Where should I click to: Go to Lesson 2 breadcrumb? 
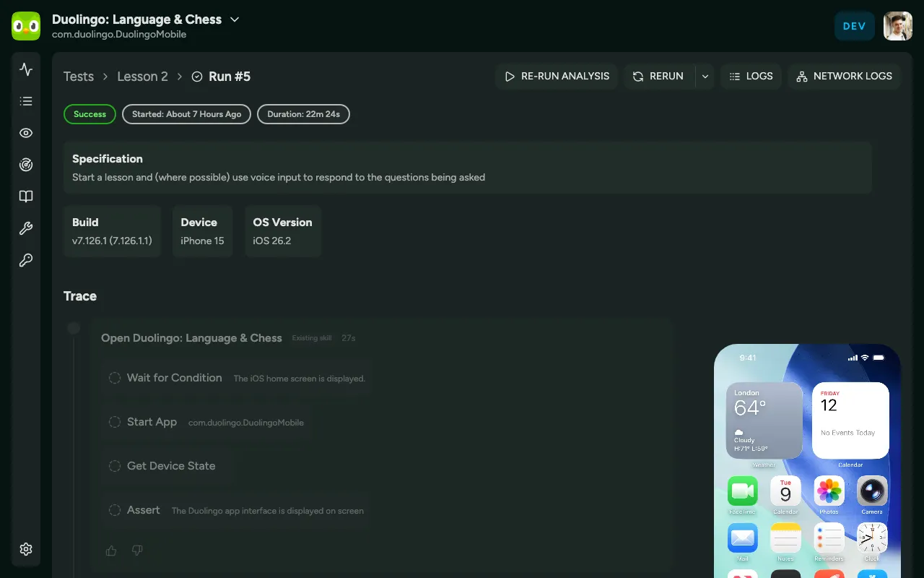click(142, 77)
